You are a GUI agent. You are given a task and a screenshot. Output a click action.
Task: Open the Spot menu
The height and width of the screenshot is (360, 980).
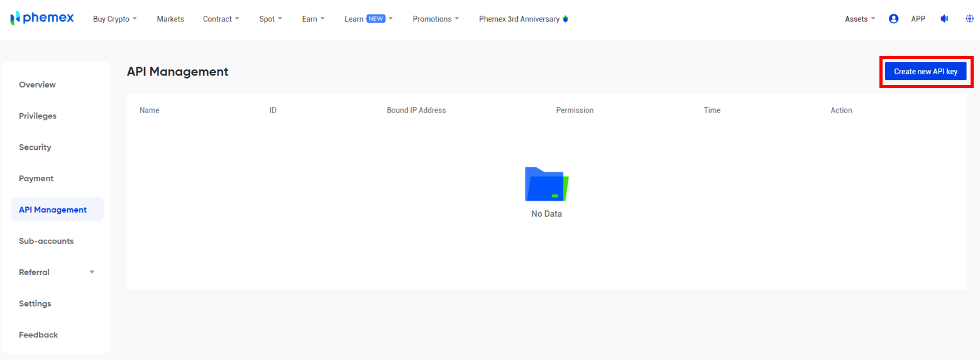pos(271,19)
